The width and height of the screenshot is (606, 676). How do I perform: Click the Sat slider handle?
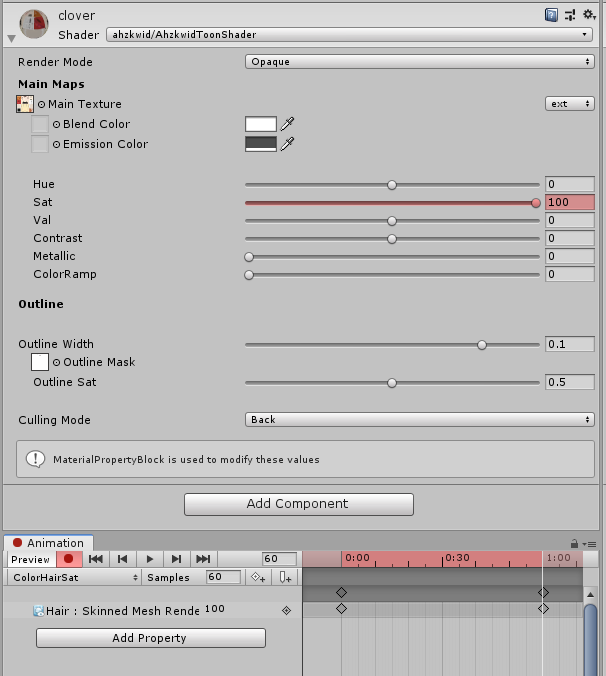[x=536, y=203]
